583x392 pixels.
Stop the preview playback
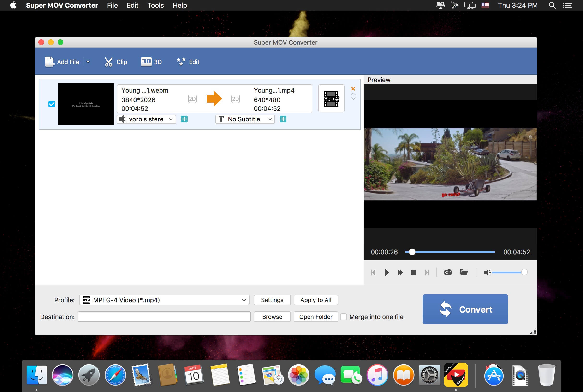[414, 272]
